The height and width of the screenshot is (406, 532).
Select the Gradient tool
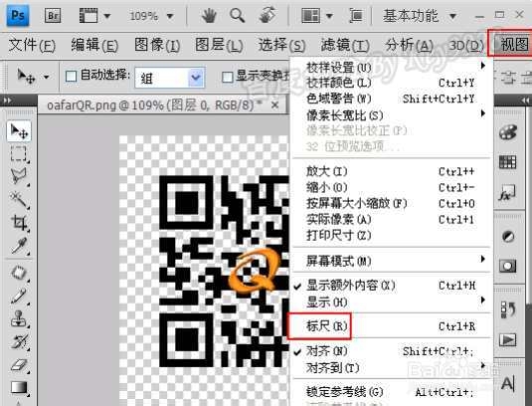click(19, 388)
